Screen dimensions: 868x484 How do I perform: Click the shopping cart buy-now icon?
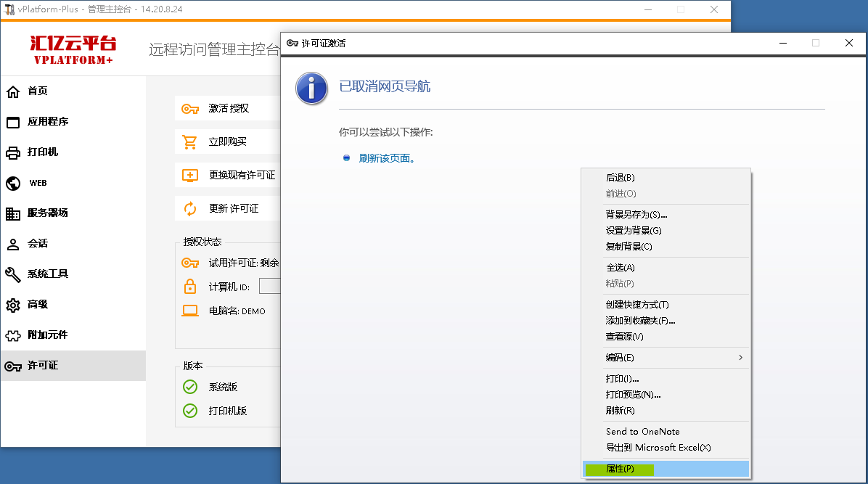[190, 141]
